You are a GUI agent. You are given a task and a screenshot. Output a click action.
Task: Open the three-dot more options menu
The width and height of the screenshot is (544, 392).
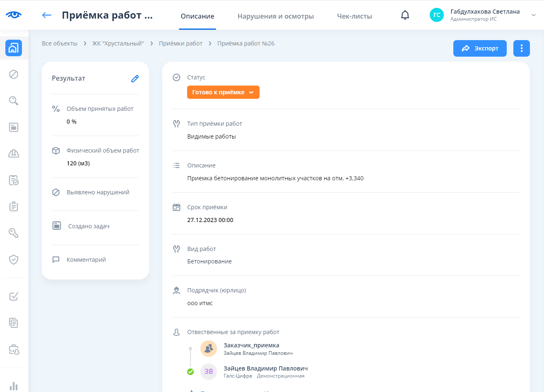[521, 48]
